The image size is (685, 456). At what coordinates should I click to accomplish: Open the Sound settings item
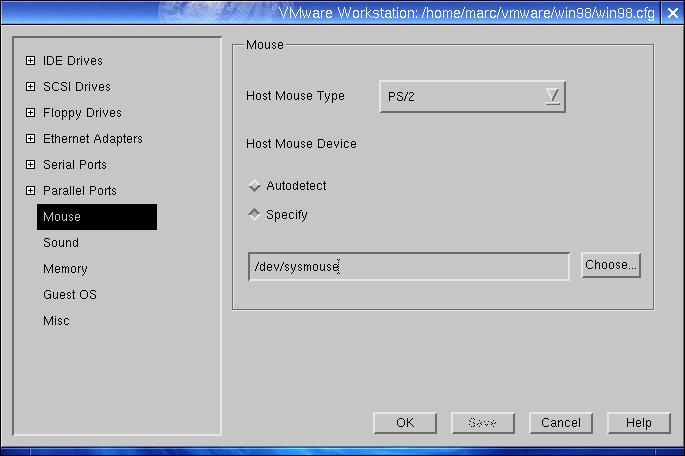coord(61,243)
